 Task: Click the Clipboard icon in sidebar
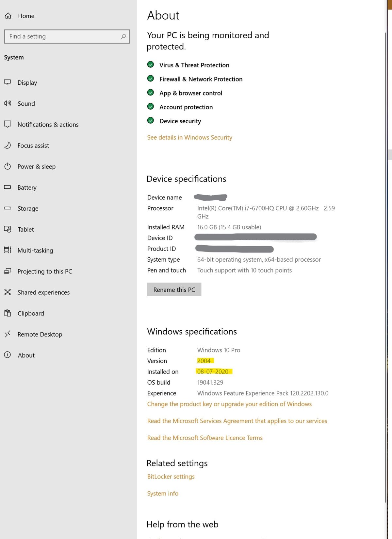tap(8, 313)
